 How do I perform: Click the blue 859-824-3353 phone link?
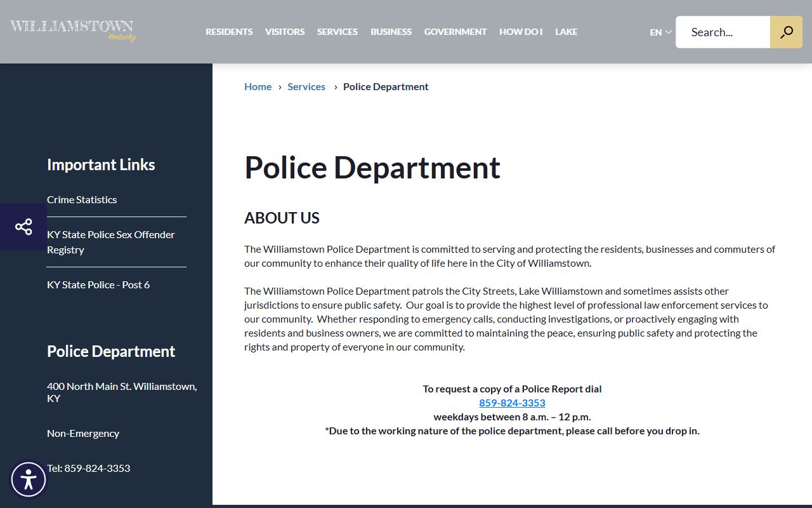[x=512, y=403]
